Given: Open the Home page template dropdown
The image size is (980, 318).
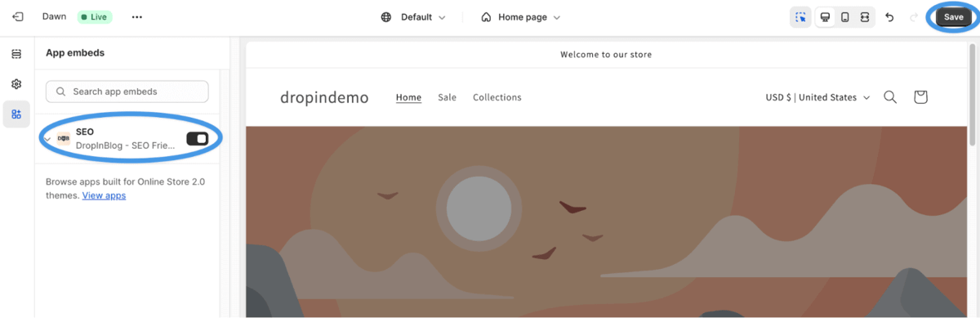Looking at the screenshot, I should (x=521, y=17).
